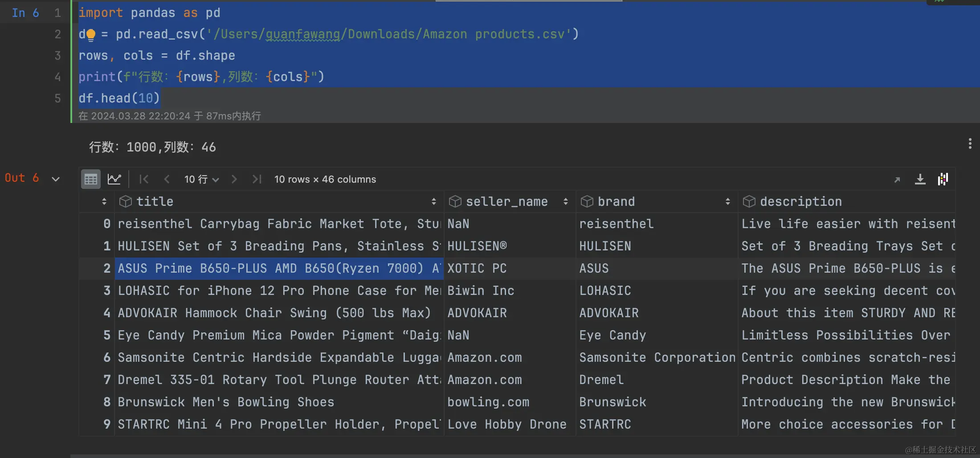Select cell 'ASUS Prime B650-PLUS AMD B650'

pos(279,268)
